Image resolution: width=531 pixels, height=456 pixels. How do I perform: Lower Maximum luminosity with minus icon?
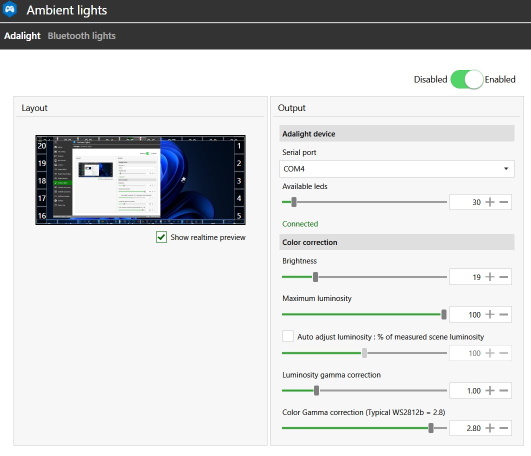coord(504,314)
